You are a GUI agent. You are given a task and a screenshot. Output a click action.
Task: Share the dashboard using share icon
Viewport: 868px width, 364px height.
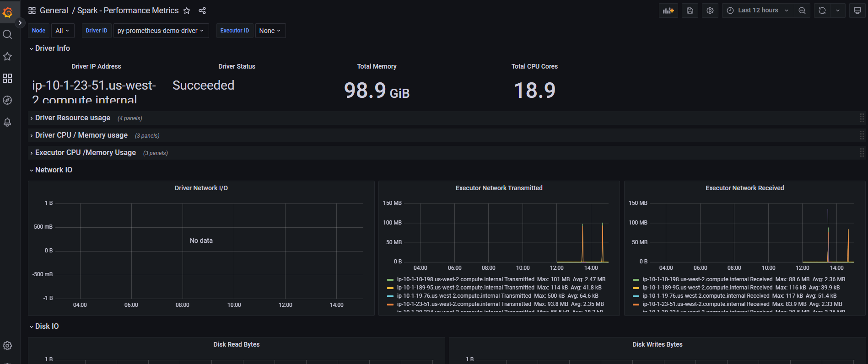point(202,11)
